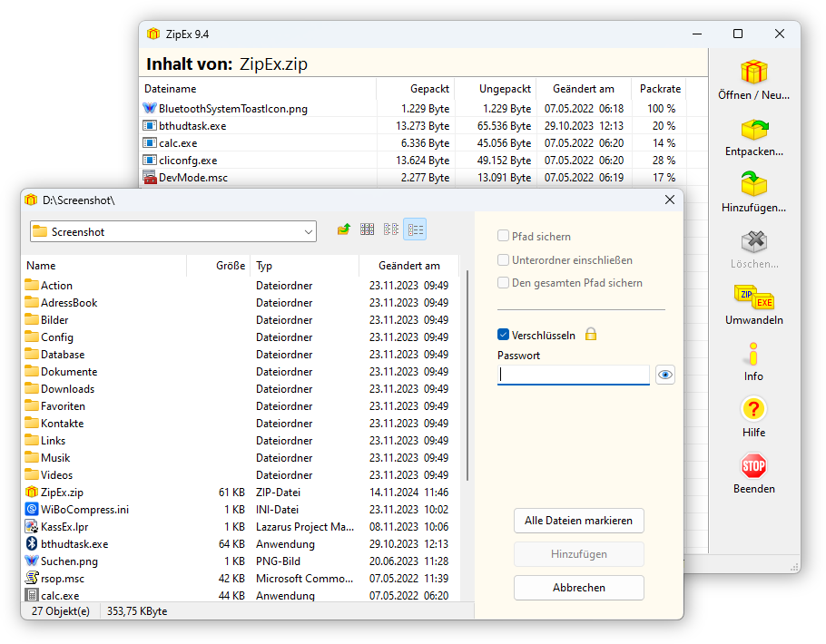This screenshot has height=644, width=826.
Task: Click the Abbrechen button
Action: (x=578, y=588)
